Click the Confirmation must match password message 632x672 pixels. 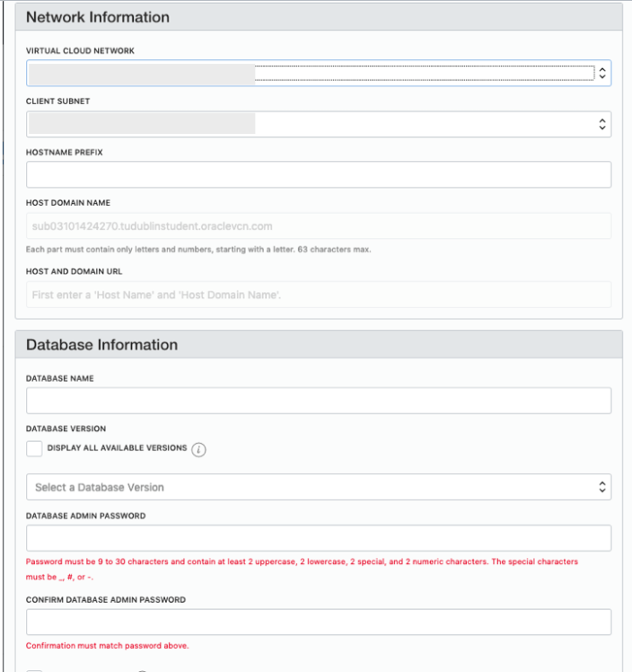[x=108, y=646]
